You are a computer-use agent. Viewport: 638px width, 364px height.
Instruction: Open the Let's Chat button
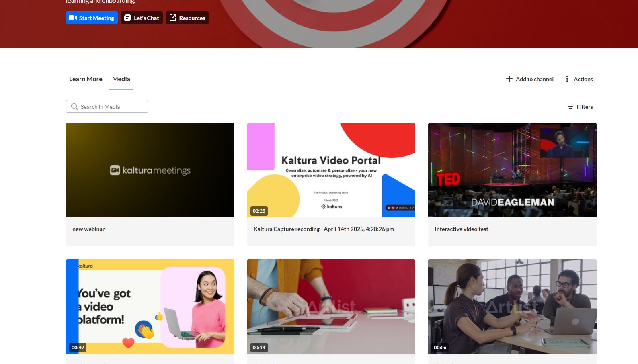[142, 18]
